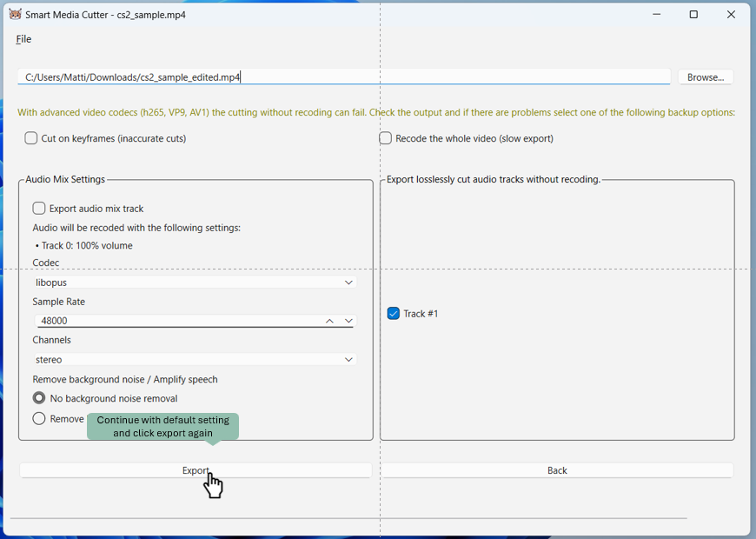756x539 pixels.
Task: Open the Channels stereo dropdown
Action: pyautogui.click(x=195, y=359)
